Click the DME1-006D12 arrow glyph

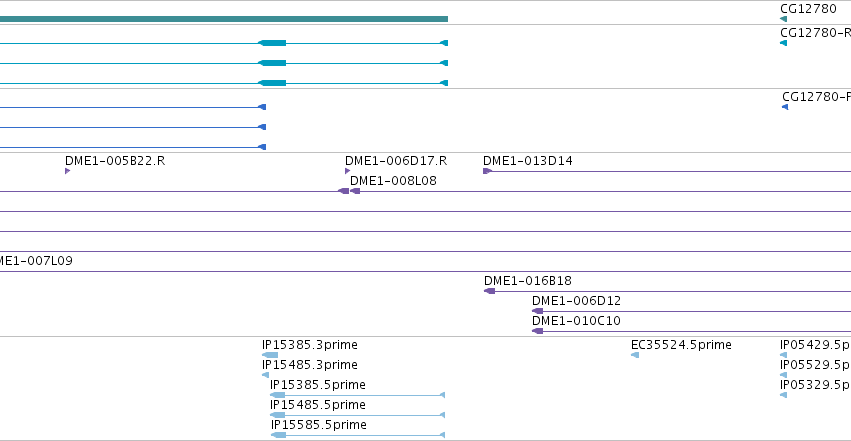pos(537,311)
